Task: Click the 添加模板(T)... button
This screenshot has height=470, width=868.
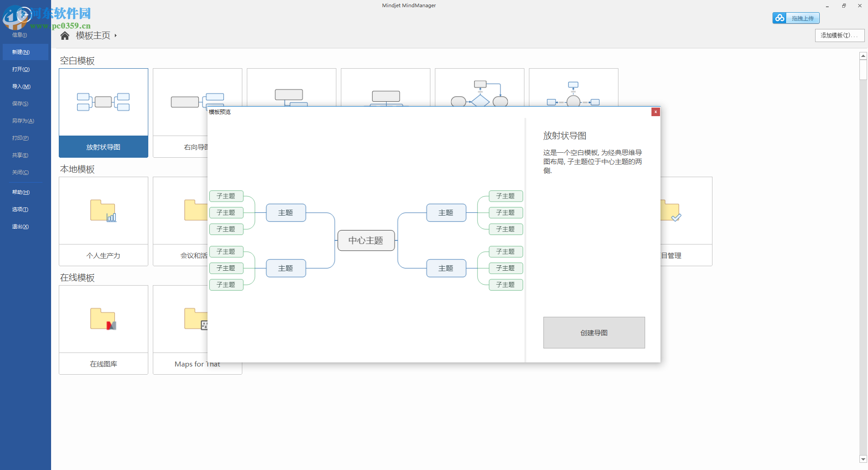Action: 839,35
